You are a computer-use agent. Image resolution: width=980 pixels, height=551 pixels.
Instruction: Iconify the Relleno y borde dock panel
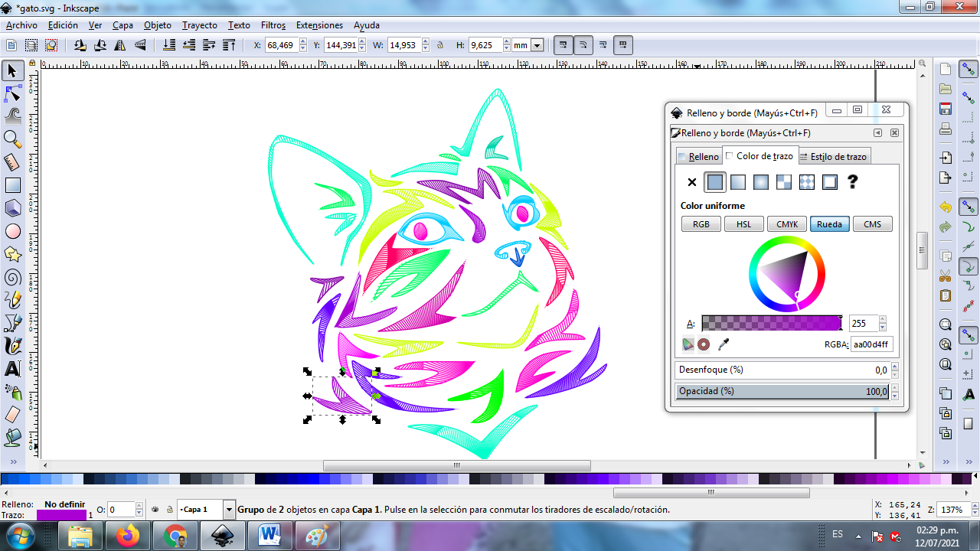coord(878,132)
